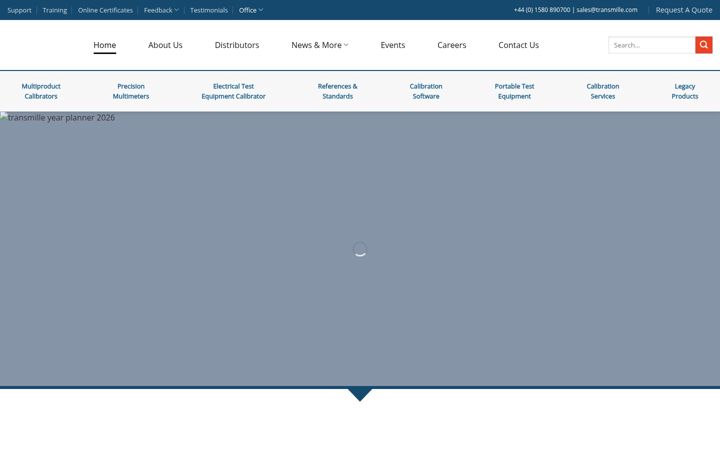Click into the Search input field
Screen dimensions: 720x450
click(652, 45)
